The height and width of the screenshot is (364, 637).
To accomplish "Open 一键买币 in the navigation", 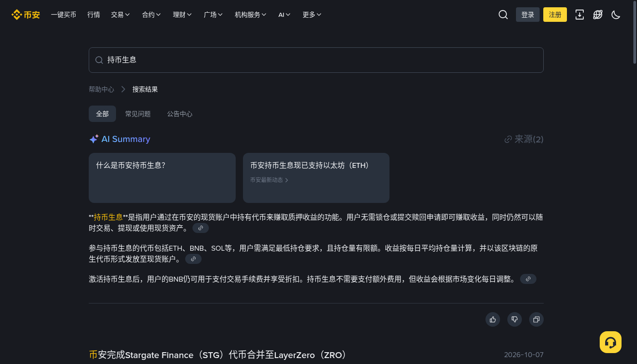I will tap(64, 15).
